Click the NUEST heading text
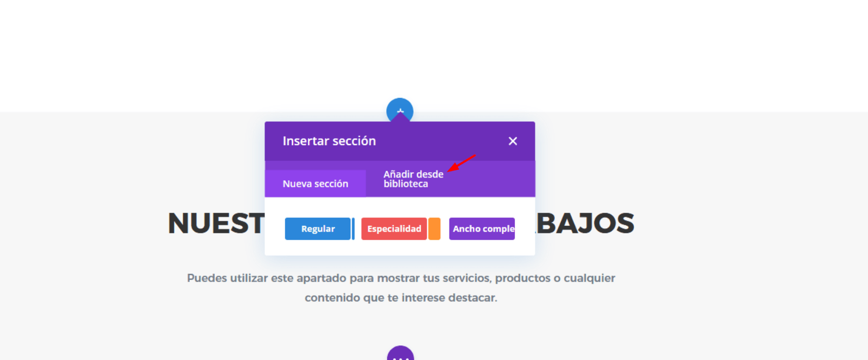 tap(216, 224)
